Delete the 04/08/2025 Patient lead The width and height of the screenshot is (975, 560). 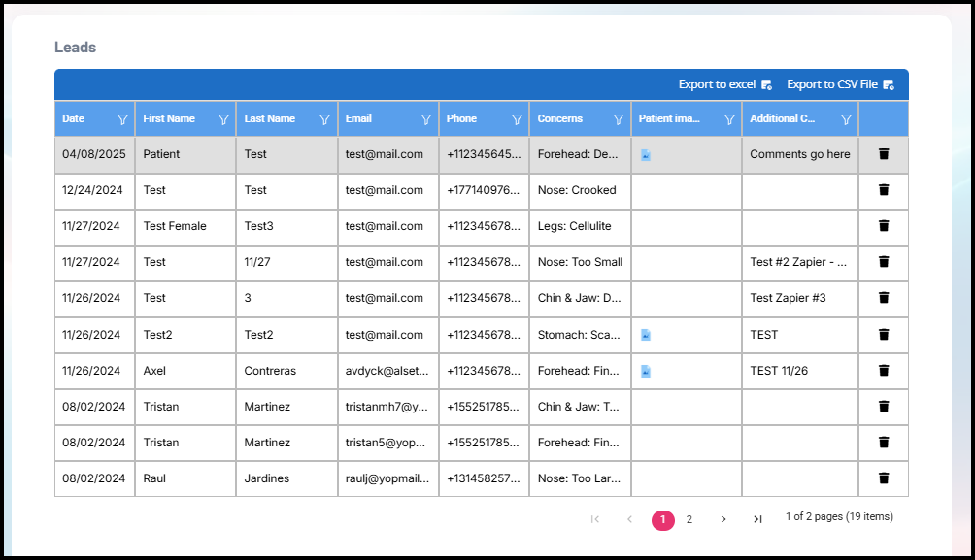coord(884,153)
